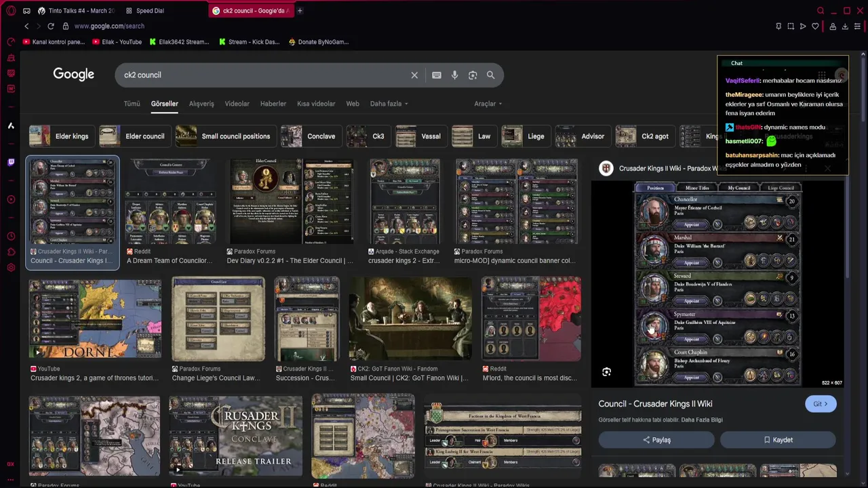
Task: Open the player play icon in toolbar
Action: point(803,26)
